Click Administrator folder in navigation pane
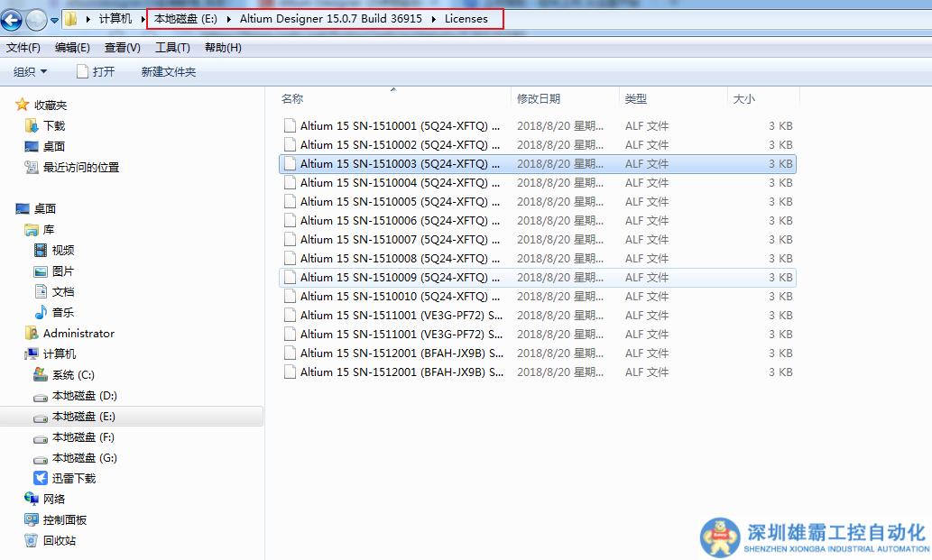 (78, 334)
